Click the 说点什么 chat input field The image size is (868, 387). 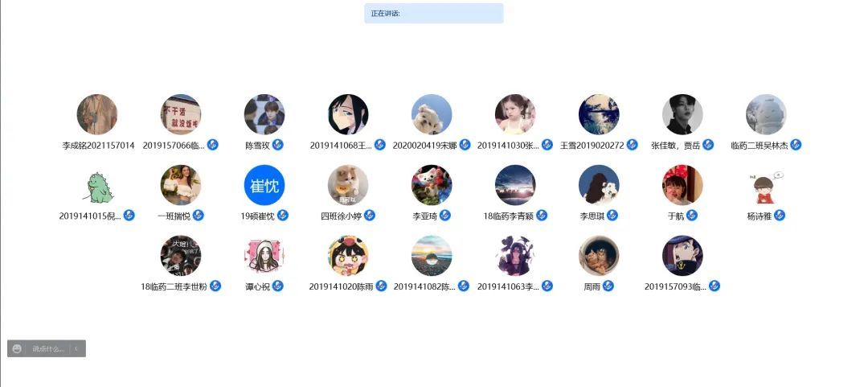pyautogui.click(x=48, y=348)
